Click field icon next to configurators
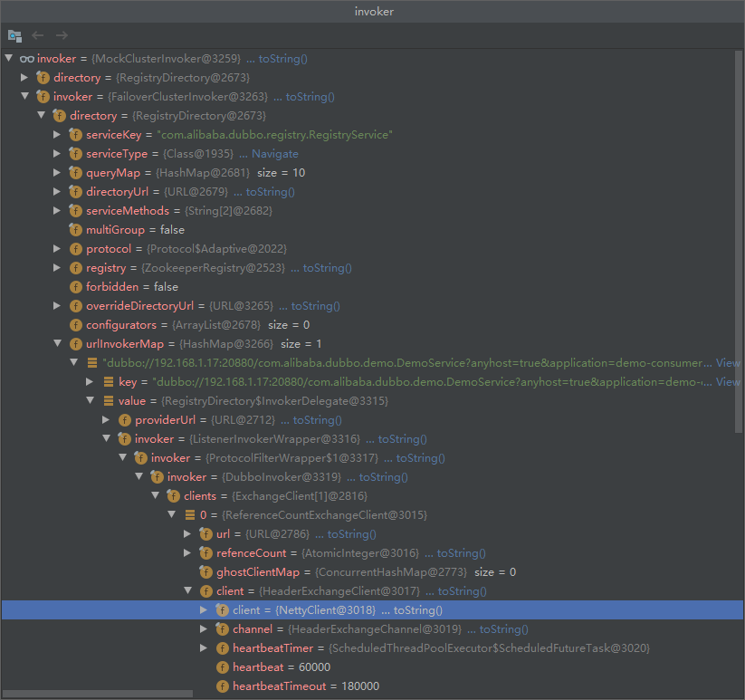The width and height of the screenshot is (745, 700). (75, 324)
